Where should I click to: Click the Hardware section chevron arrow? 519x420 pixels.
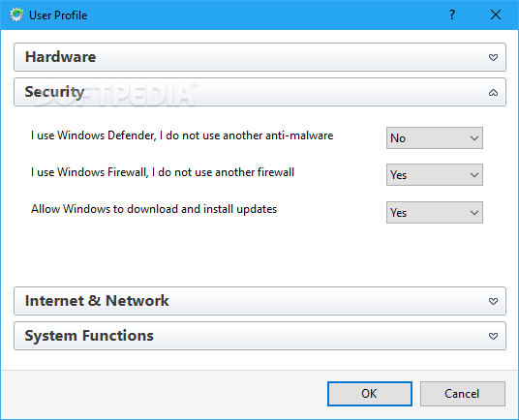[x=493, y=57]
